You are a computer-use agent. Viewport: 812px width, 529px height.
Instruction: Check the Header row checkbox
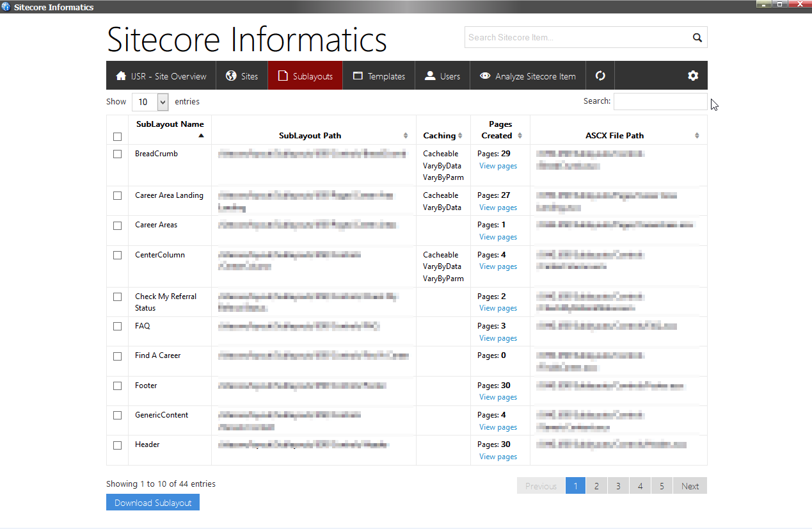tap(117, 445)
